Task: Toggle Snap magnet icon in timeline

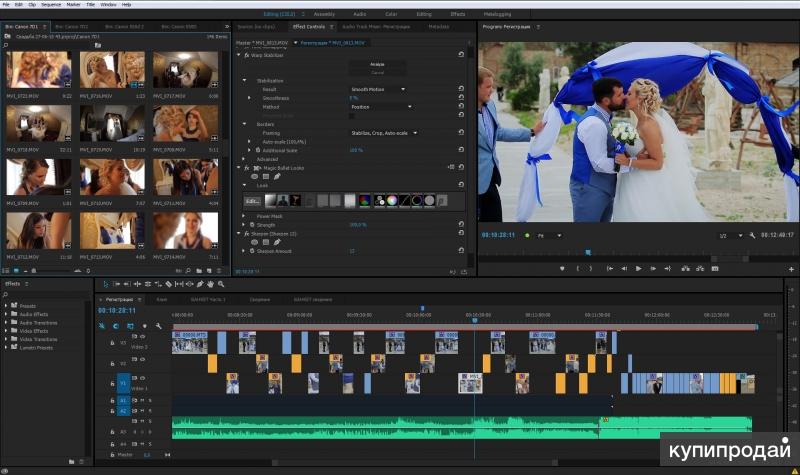Action: click(116, 326)
